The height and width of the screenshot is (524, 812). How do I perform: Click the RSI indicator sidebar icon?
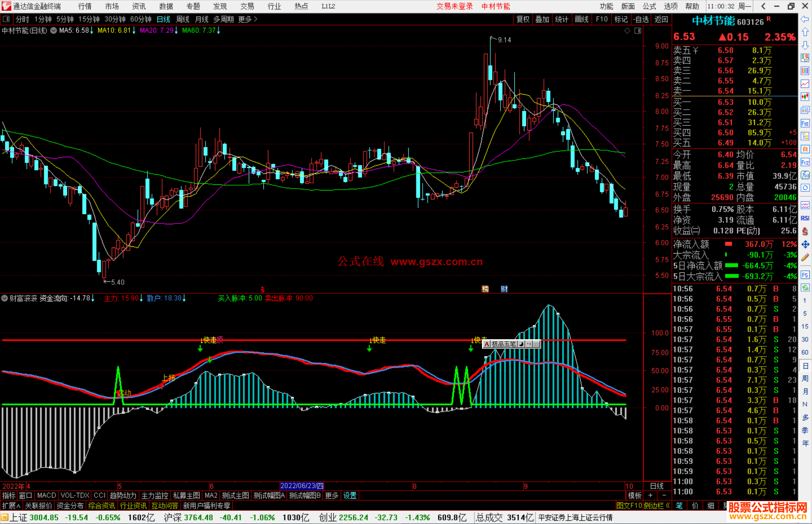click(805, 218)
